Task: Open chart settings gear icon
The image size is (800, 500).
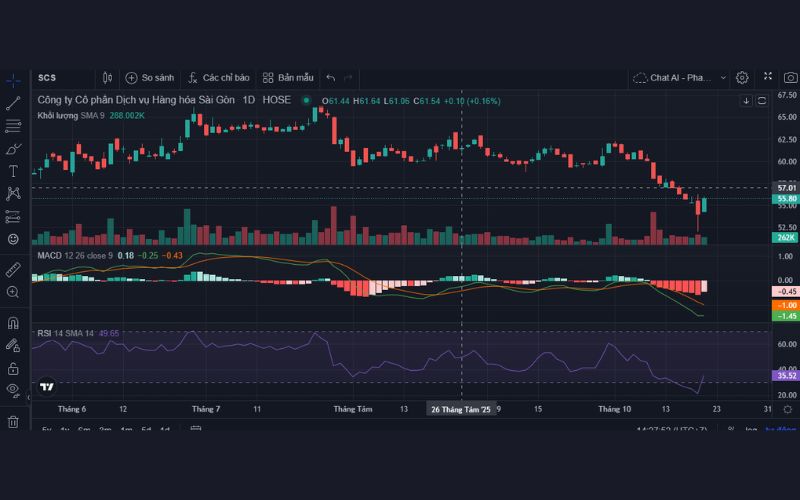Action: pyautogui.click(x=742, y=77)
